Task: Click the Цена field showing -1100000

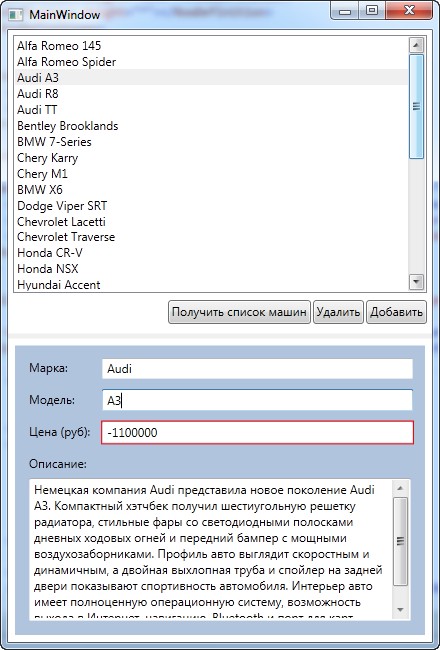Action: click(257, 432)
